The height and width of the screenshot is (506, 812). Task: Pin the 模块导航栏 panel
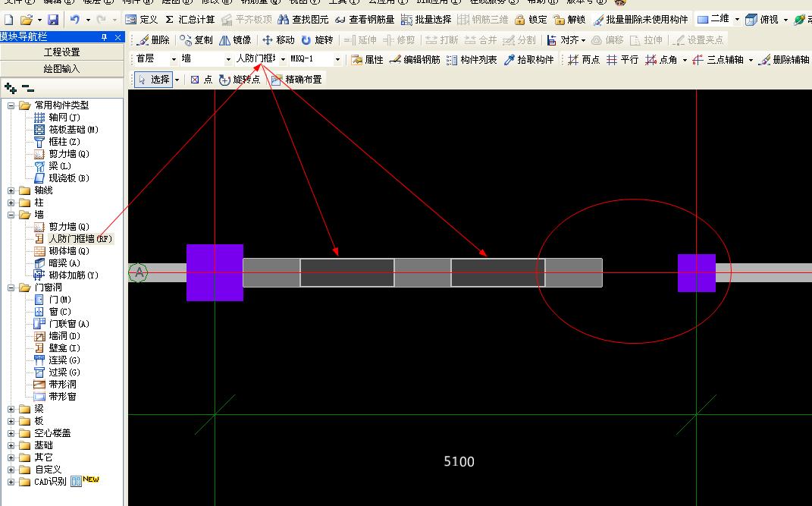coord(105,37)
